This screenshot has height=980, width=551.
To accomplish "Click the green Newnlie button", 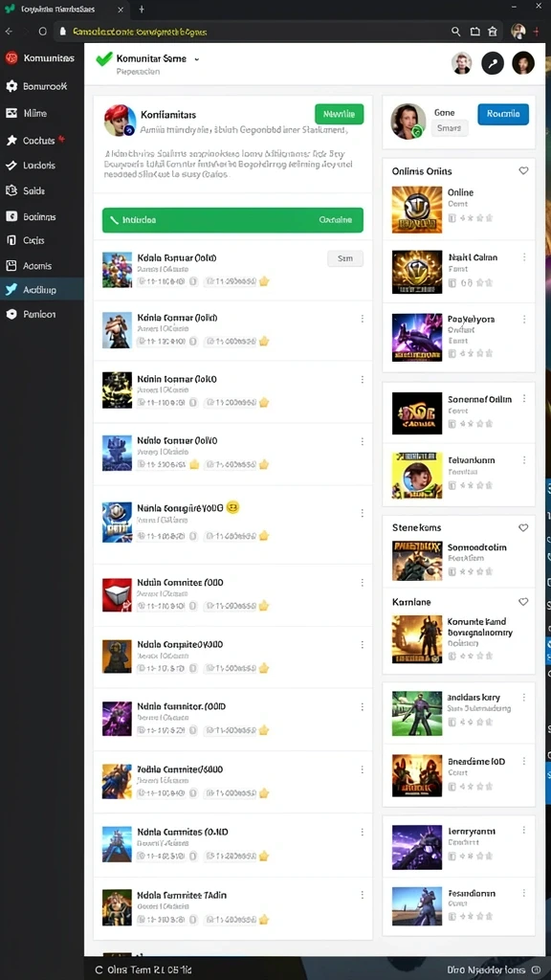I will [x=340, y=115].
